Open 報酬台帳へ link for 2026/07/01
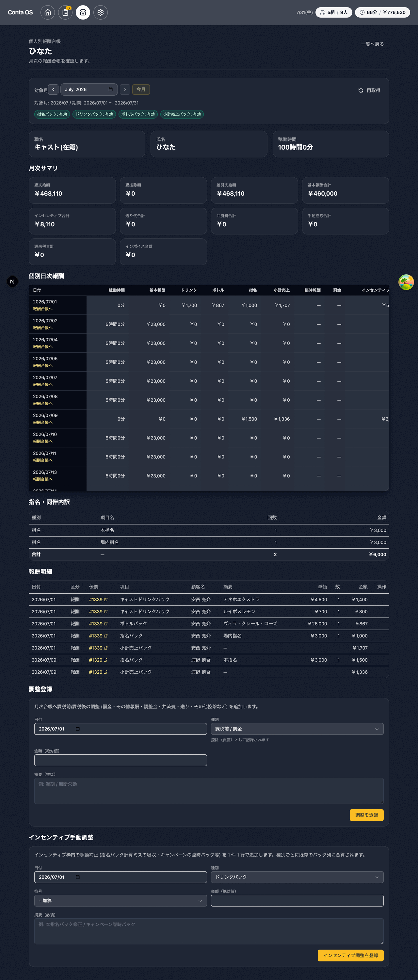This screenshot has width=418, height=980. 42,309
